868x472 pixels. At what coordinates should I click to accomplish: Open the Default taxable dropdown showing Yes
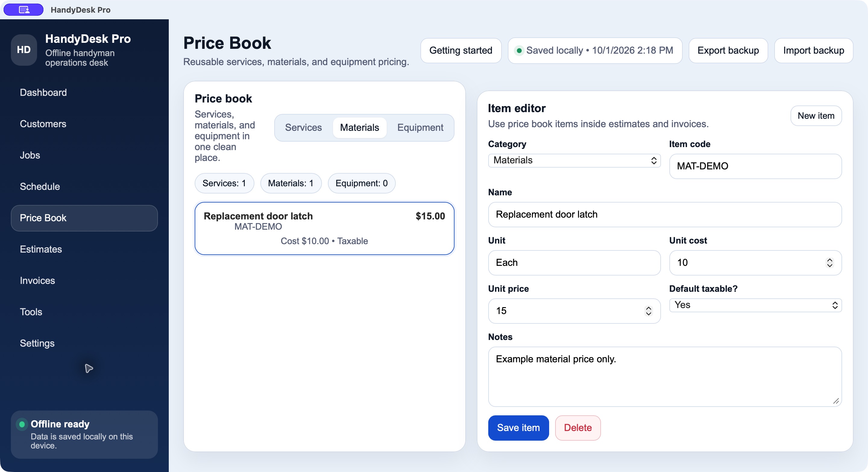(x=755, y=305)
